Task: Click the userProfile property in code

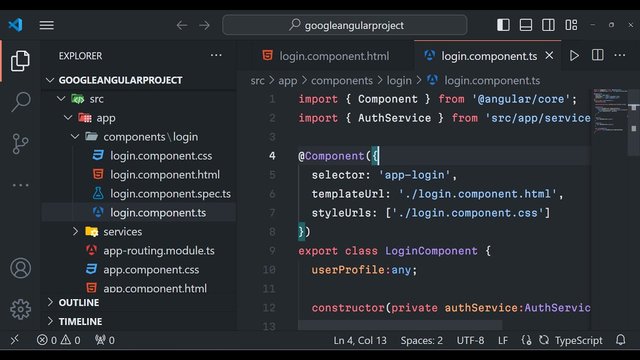Action: click(348, 270)
